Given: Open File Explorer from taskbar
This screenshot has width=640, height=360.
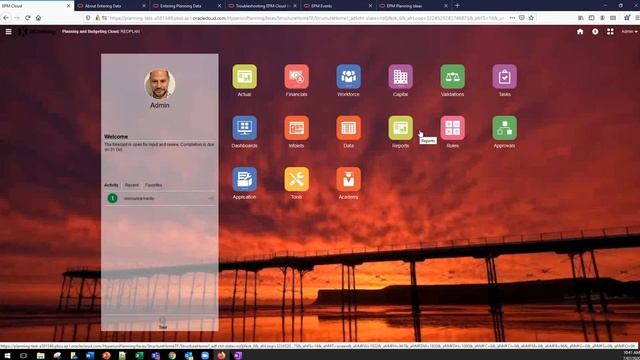Looking at the screenshot, I should click(x=40, y=356).
